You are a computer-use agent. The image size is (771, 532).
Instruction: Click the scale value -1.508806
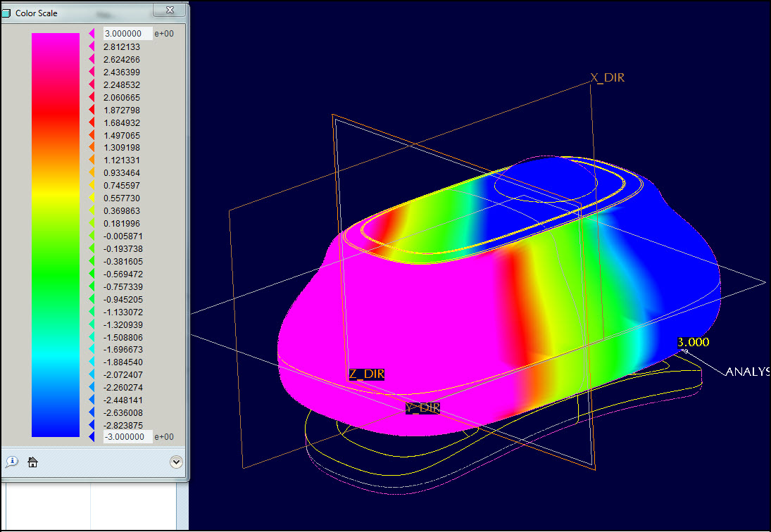tap(123, 338)
